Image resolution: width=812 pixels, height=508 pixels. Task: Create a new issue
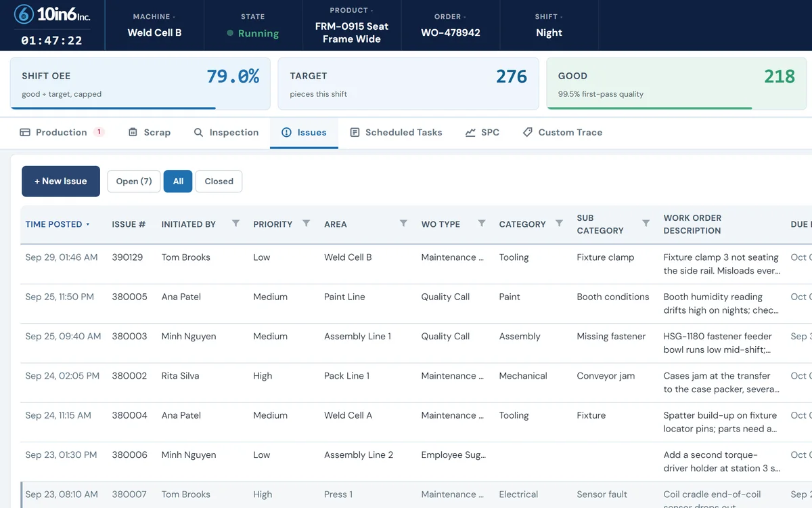(x=61, y=182)
